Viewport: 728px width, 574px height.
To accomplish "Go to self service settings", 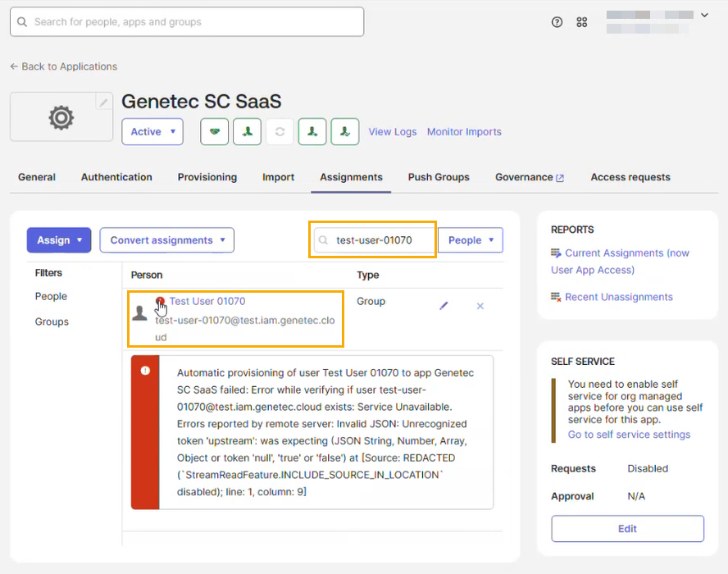I will [629, 435].
